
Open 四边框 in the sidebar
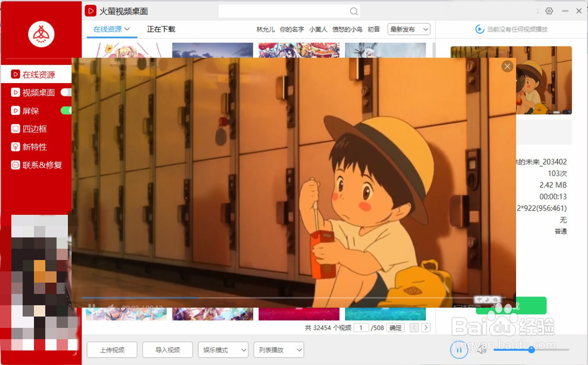pyautogui.click(x=29, y=129)
